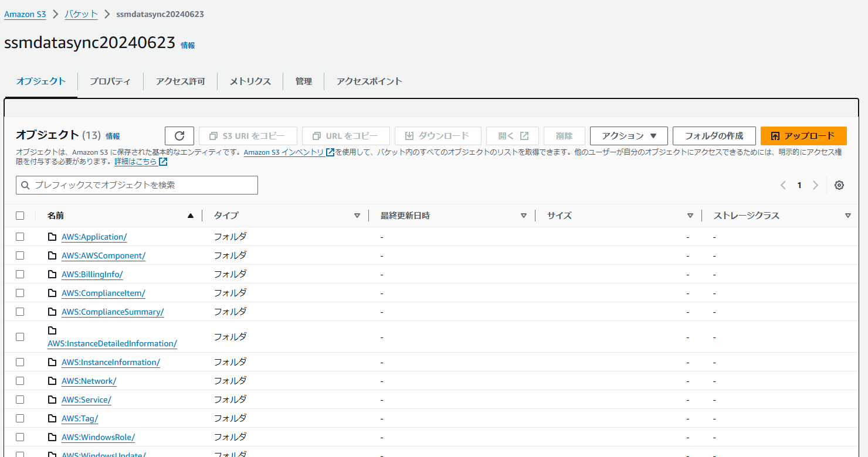Click the ダウンロード button

coord(438,136)
